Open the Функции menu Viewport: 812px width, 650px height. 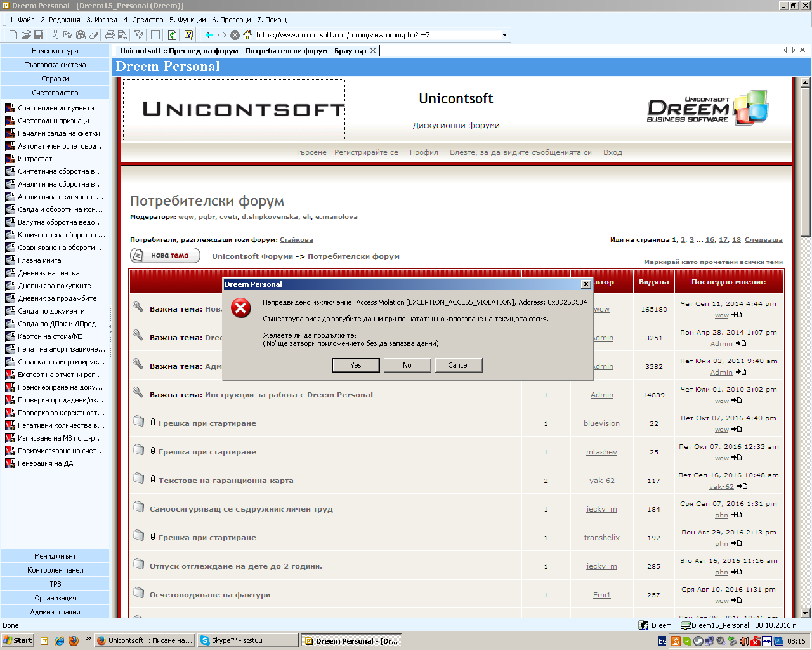[x=187, y=20]
